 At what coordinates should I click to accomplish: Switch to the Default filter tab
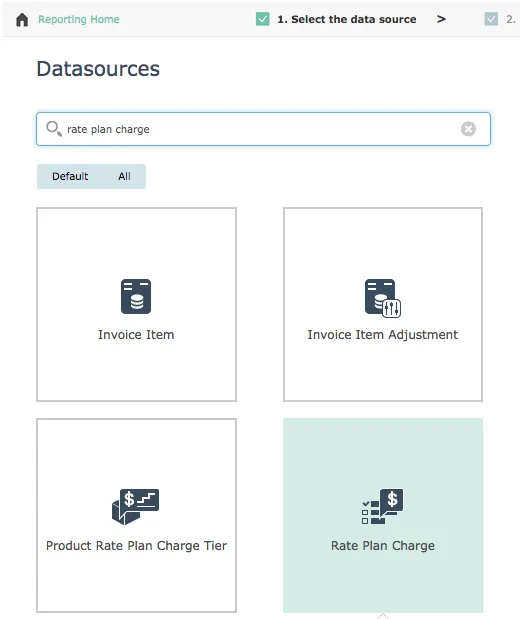click(x=70, y=176)
